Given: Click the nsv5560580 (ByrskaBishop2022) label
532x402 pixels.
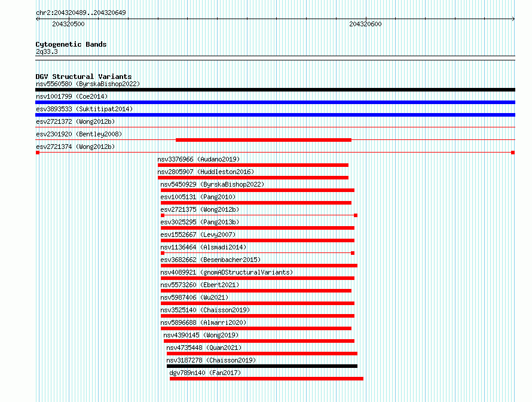Looking at the screenshot, I should pos(88,84).
